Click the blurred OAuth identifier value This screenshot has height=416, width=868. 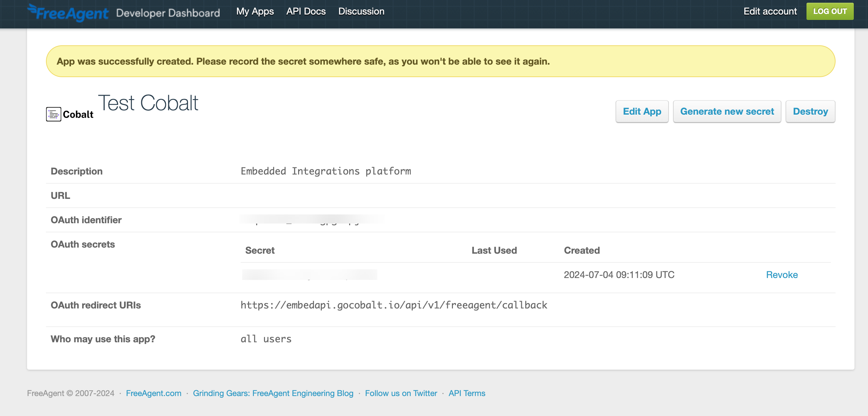(312, 220)
